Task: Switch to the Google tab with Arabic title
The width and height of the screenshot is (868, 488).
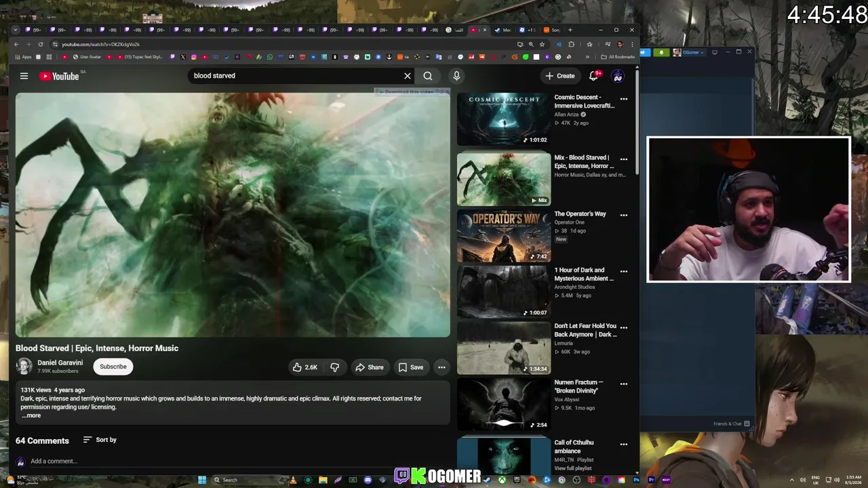Action: click(455, 30)
